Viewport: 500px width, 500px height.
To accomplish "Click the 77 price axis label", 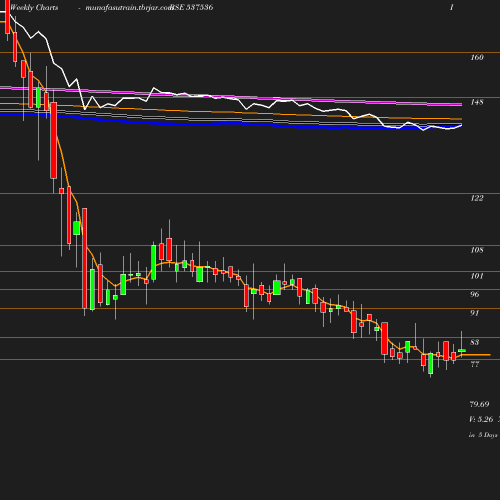I will click(474, 364).
